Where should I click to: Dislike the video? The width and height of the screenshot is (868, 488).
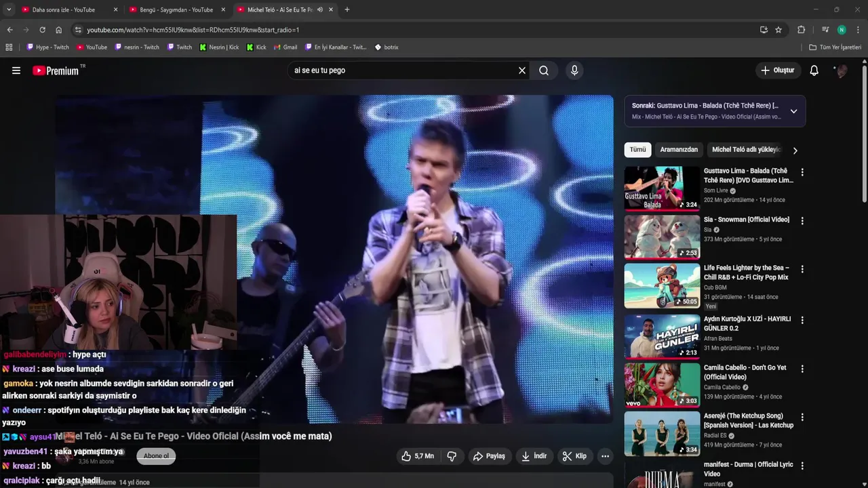[452, 456]
